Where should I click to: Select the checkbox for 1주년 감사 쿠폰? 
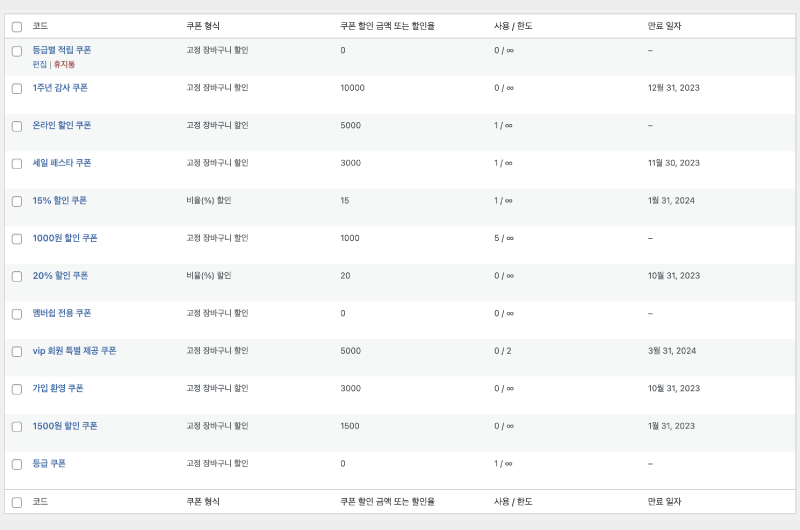[x=17, y=88]
